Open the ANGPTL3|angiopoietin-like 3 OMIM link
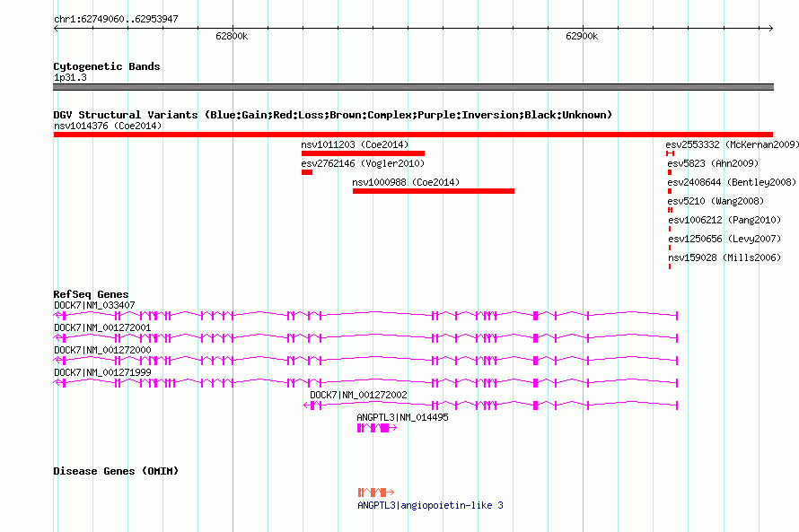Screen dimensions: 799x532 coord(431,505)
